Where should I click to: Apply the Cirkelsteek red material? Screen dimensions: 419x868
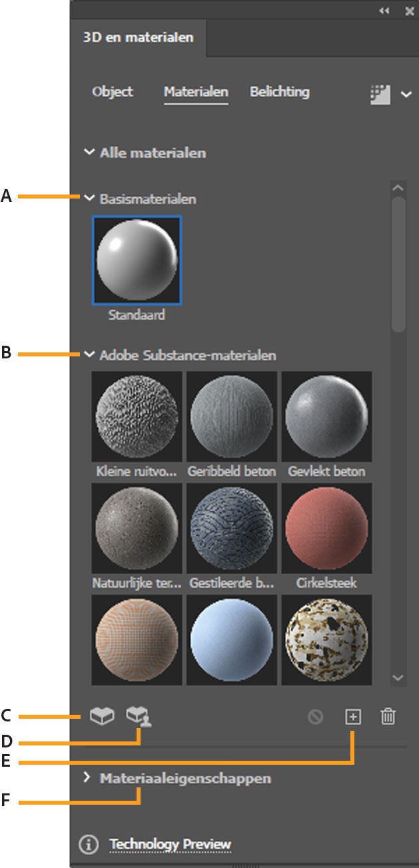(326, 528)
